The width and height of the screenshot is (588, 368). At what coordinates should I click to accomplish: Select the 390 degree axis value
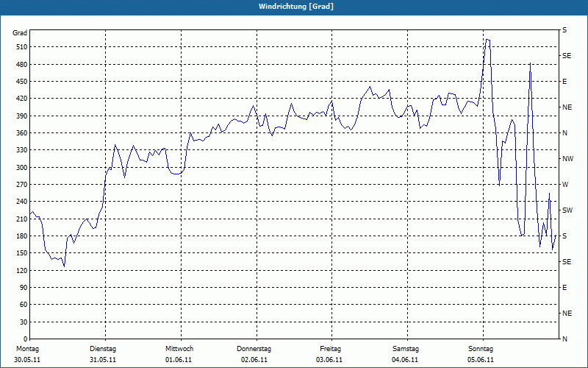(21, 116)
